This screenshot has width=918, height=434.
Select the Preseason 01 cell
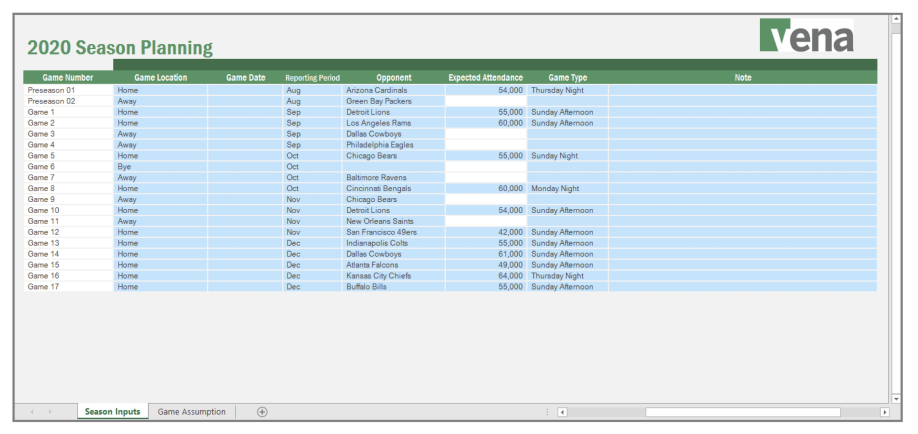point(68,90)
